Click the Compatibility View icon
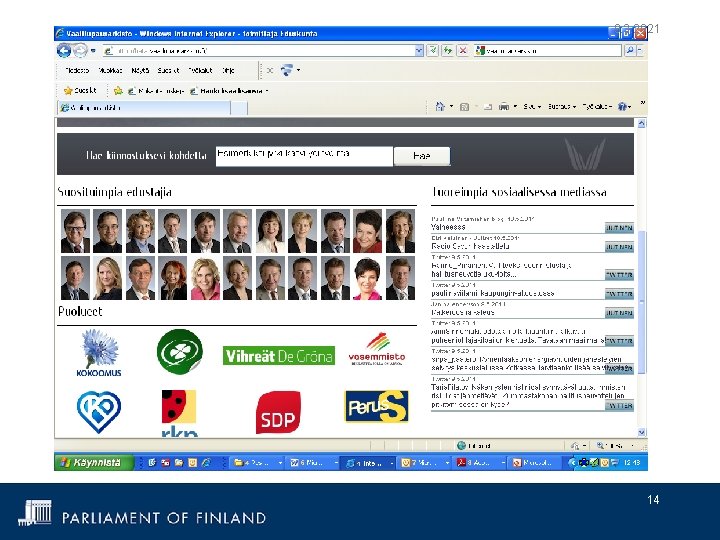720x540 pixels. pos(433,51)
